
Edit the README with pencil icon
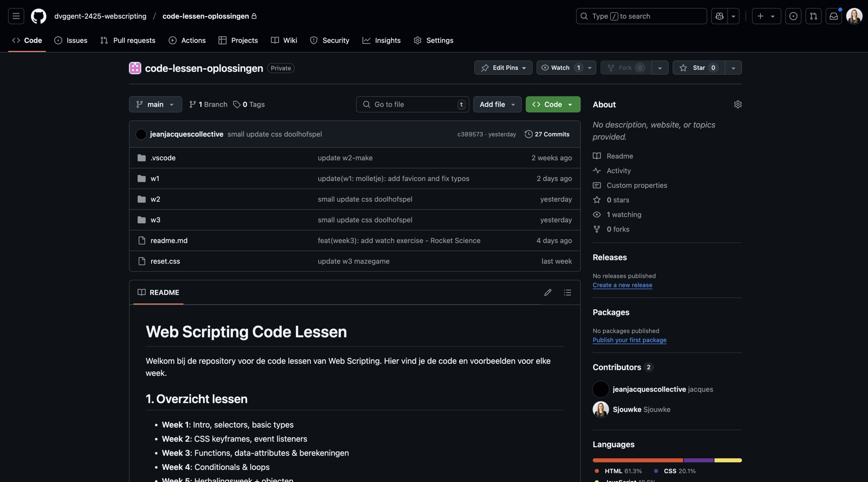tap(547, 292)
